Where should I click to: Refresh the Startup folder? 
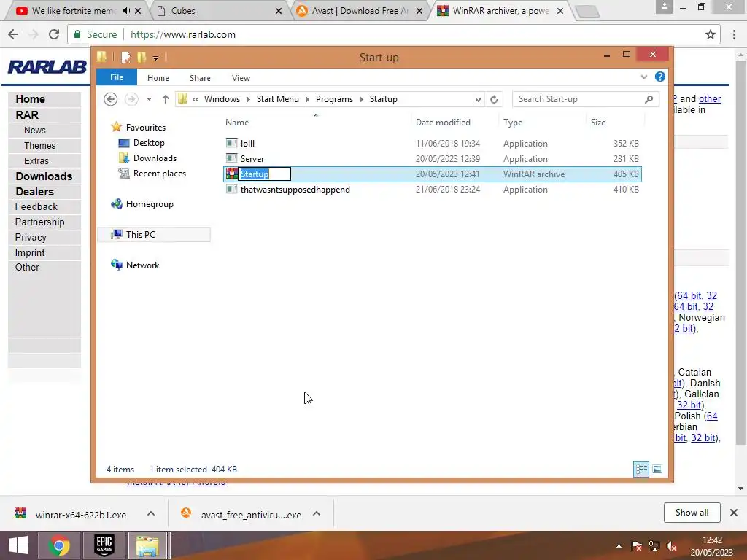[494, 99]
